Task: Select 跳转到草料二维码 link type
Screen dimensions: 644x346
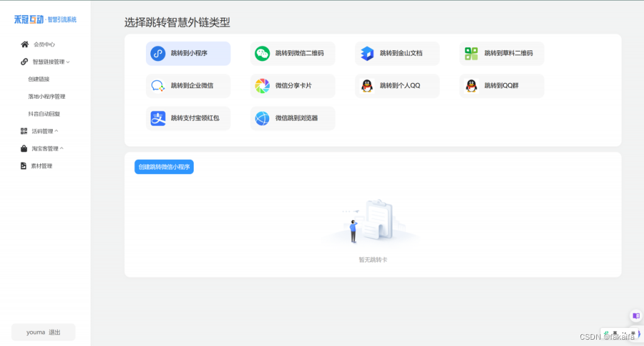Action: tap(501, 53)
